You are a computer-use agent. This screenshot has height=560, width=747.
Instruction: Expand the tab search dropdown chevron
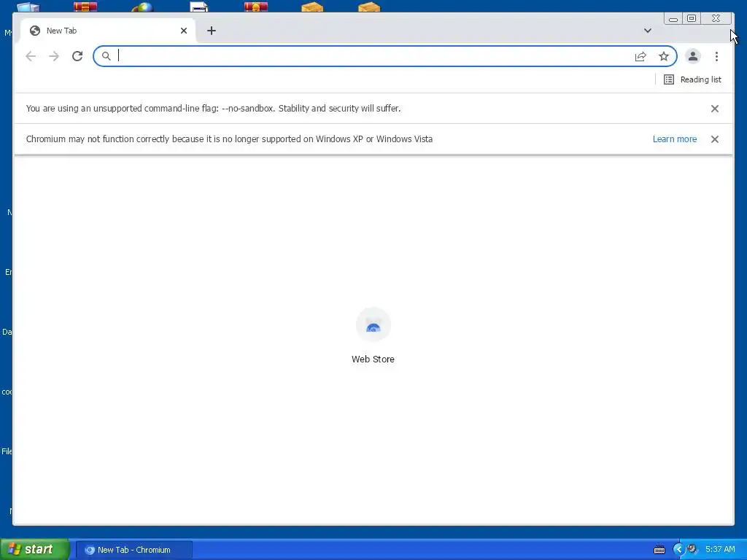tap(648, 31)
